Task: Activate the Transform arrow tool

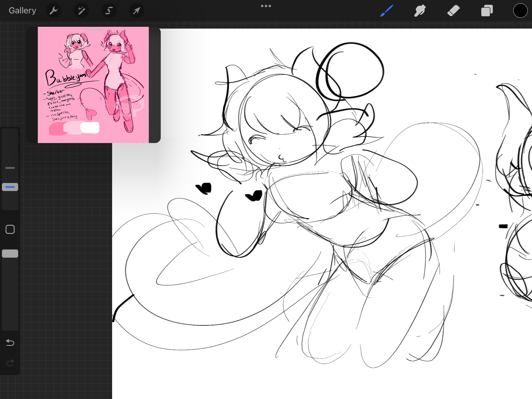Action: [x=137, y=11]
